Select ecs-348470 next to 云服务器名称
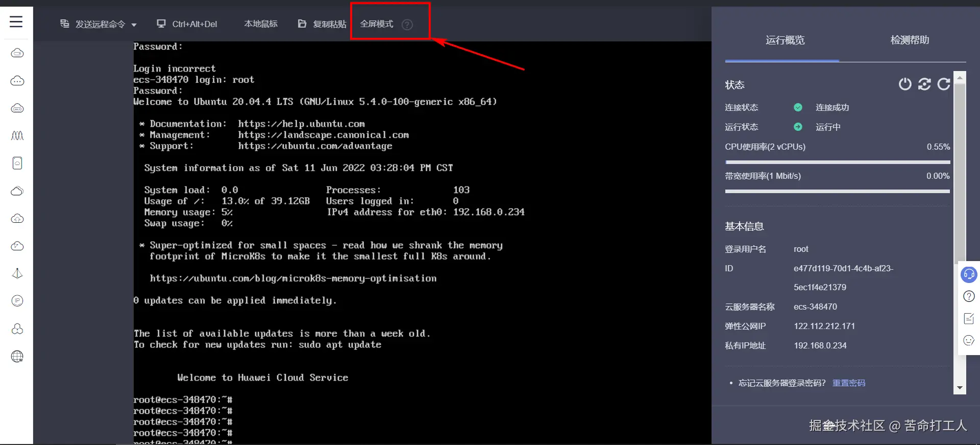This screenshot has width=980, height=445. click(x=815, y=307)
